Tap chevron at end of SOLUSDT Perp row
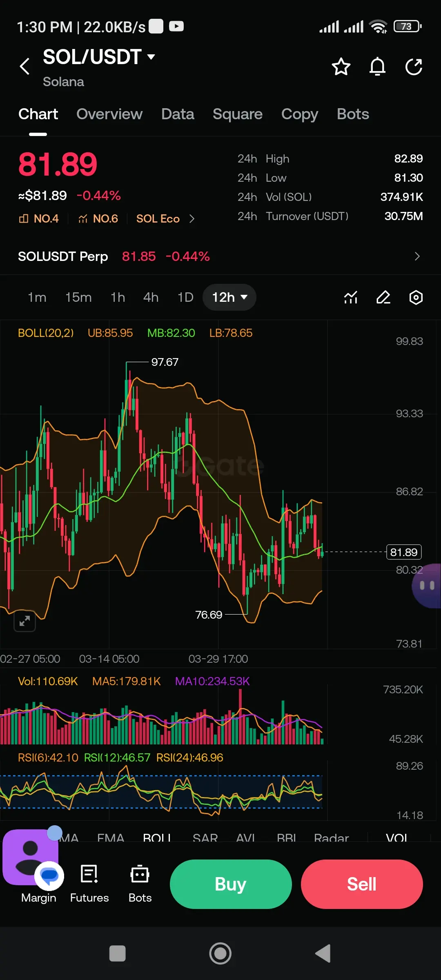Viewport: 441px width, 980px height. 417,256
